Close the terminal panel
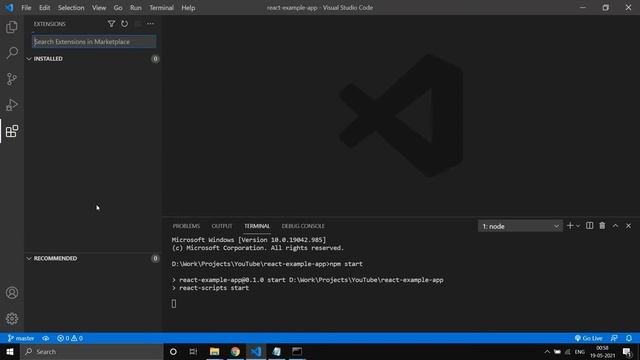 [x=628, y=226]
